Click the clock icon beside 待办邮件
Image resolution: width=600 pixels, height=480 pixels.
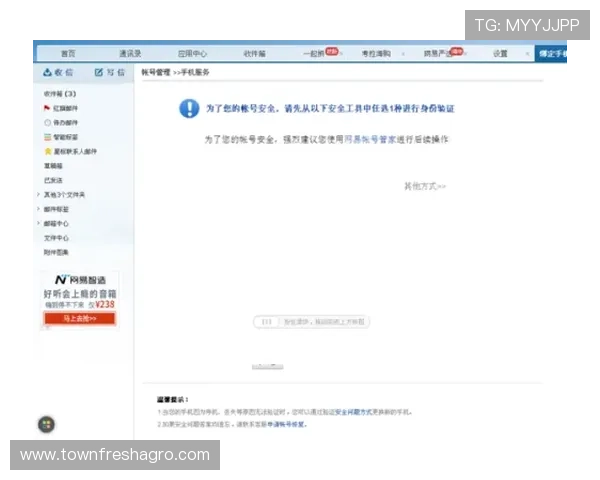tap(47, 122)
